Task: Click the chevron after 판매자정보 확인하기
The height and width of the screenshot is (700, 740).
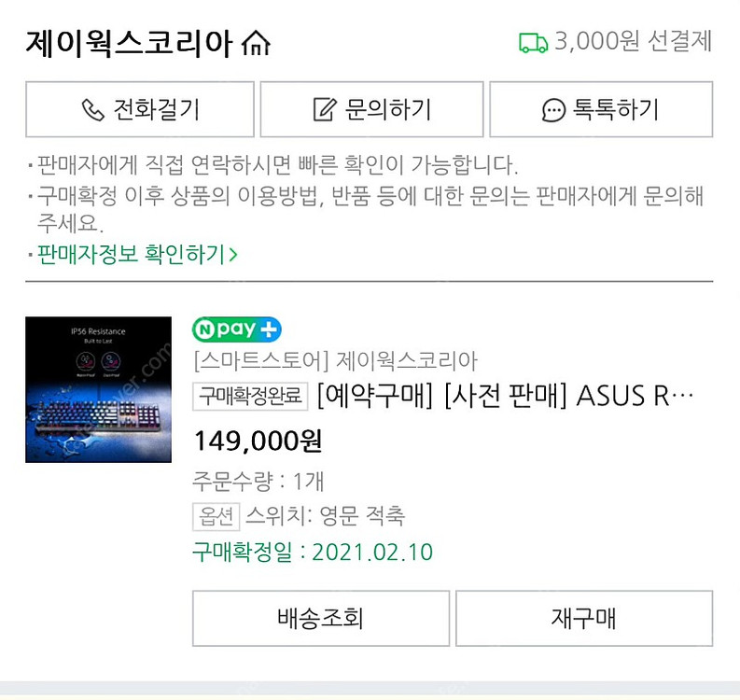Action: pyautogui.click(x=233, y=254)
